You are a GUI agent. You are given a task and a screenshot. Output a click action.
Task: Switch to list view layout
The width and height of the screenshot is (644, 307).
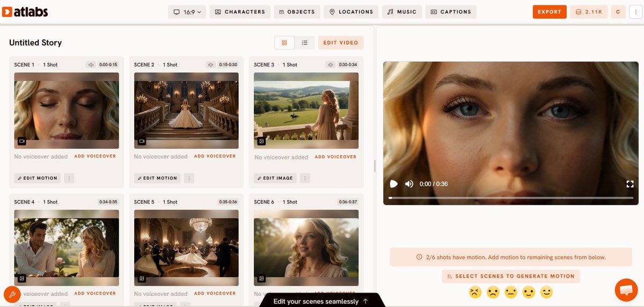pos(304,43)
